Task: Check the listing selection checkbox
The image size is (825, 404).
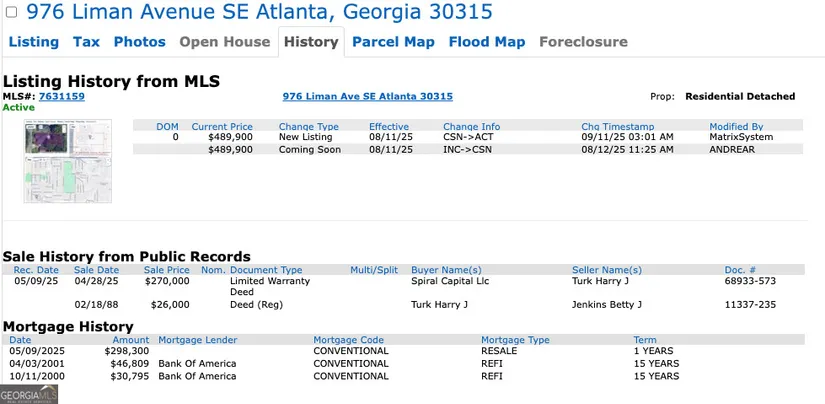Action: (12, 13)
